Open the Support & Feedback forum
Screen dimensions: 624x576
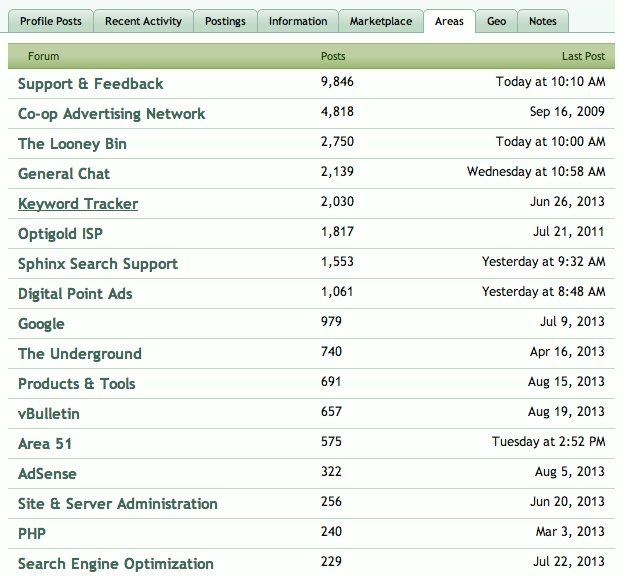[x=91, y=84]
